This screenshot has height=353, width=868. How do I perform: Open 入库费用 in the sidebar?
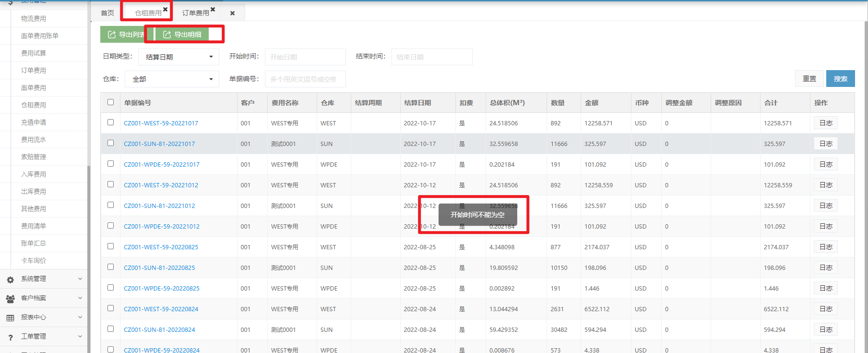[x=34, y=174]
